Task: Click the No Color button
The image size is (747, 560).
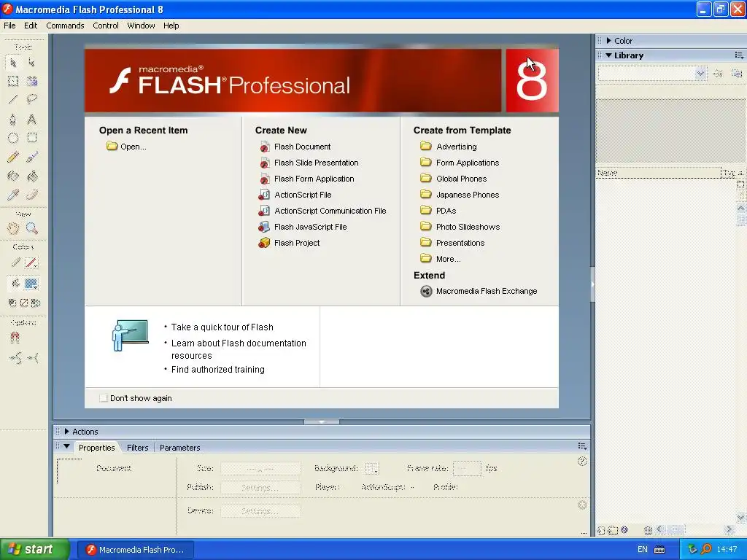Action: 24,303
